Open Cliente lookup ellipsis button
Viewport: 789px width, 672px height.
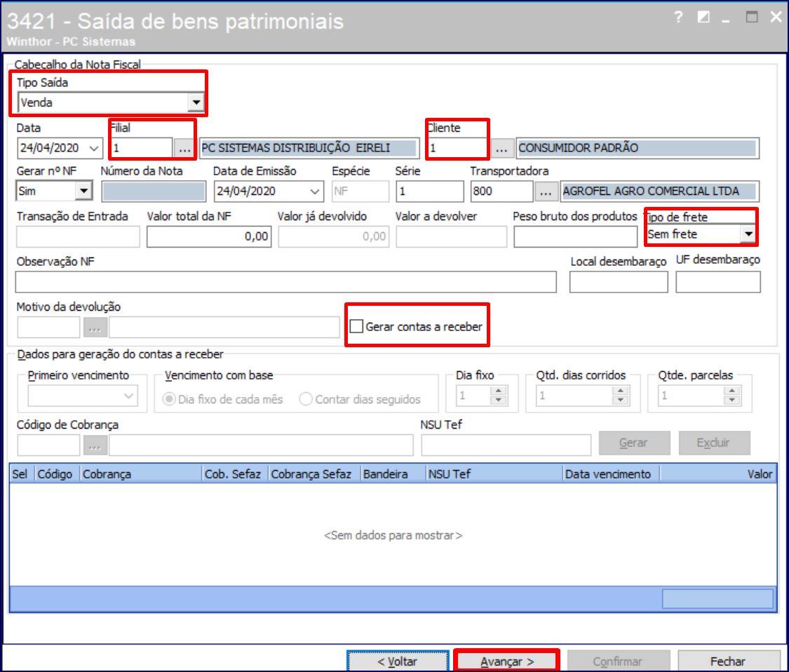tap(501, 148)
